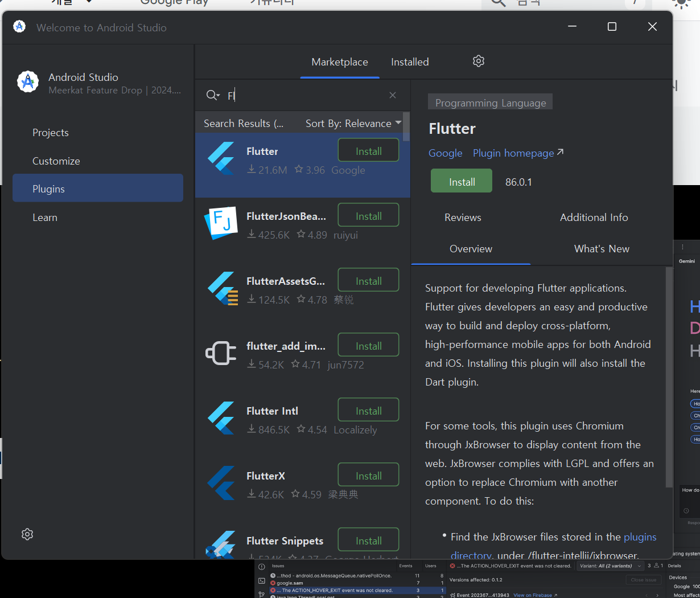Click the ruiyui vendor name
Image resolution: width=700 pixels, height=598 pixels.
[x=345, y=235]
